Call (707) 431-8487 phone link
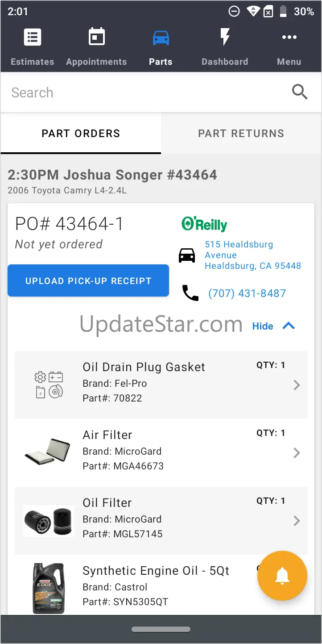322x644 pixels. (x=247, y=293)
